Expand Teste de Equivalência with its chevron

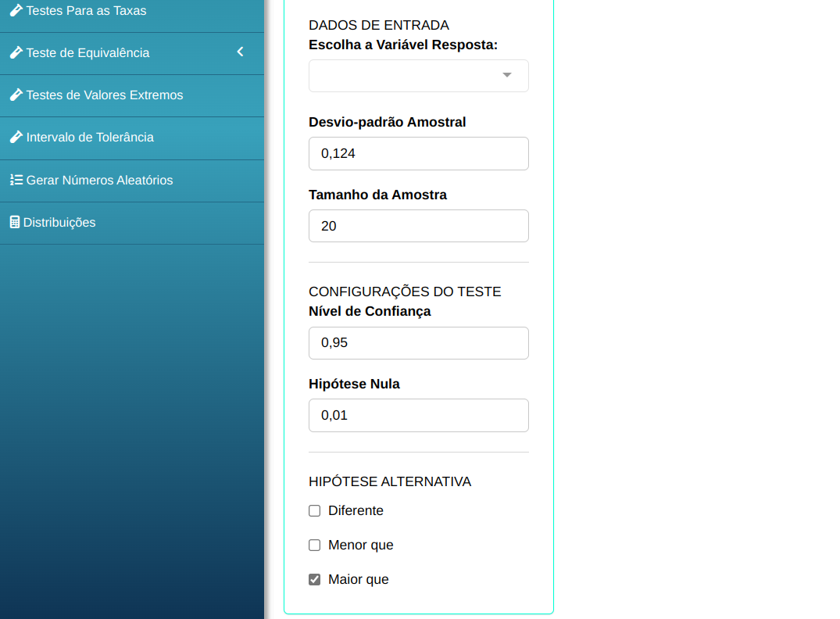[240, 52]
